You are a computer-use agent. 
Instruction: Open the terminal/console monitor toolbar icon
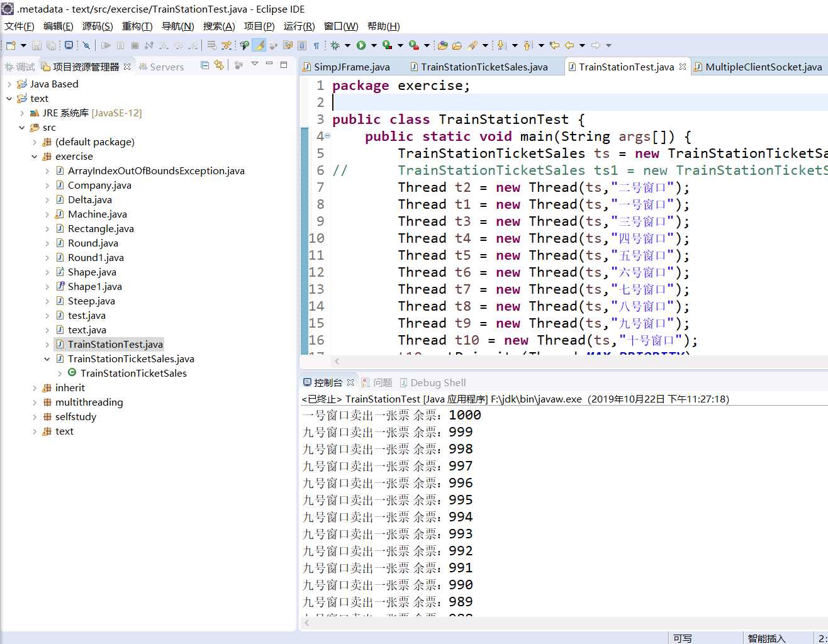[x=69, y=45]
